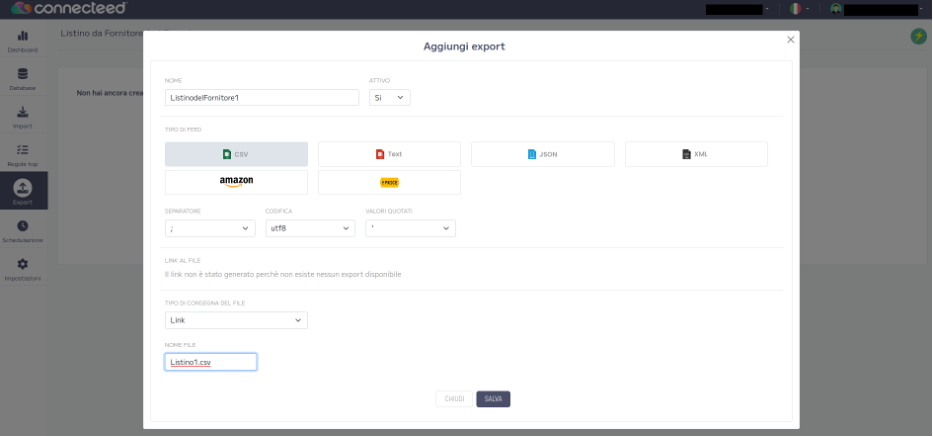Viewport: 933px width, 437px height.
Task: Select the XML feed type
Action: tap(696, 154)
